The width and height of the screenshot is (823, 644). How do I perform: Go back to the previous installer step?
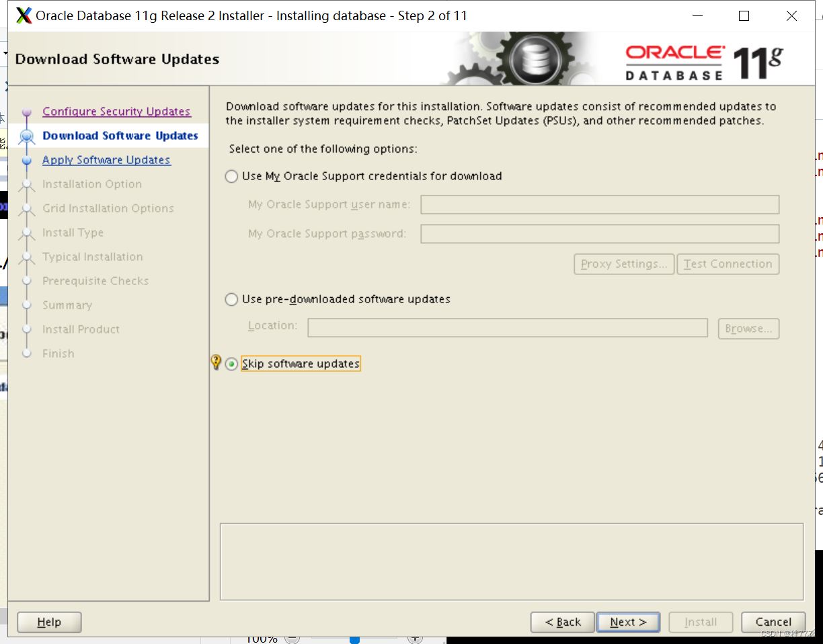click(562, 622)
